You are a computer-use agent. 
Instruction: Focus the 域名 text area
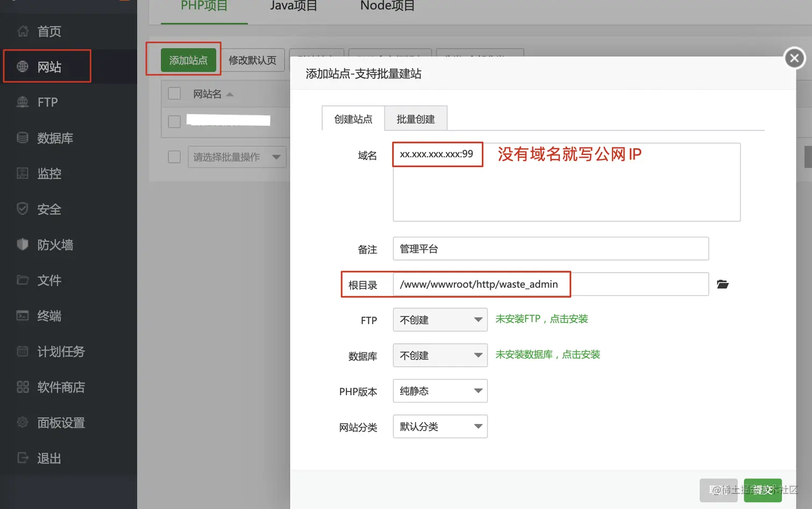tap(567, 182)
